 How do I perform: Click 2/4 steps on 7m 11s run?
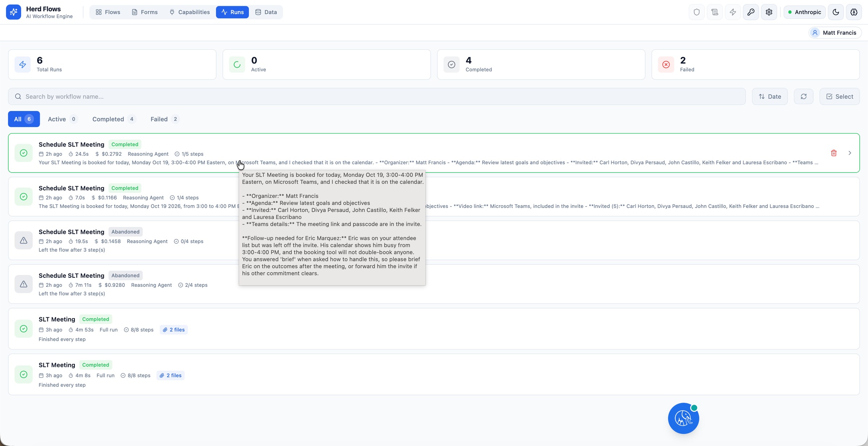pyautogui.click(x=193, y=285)
